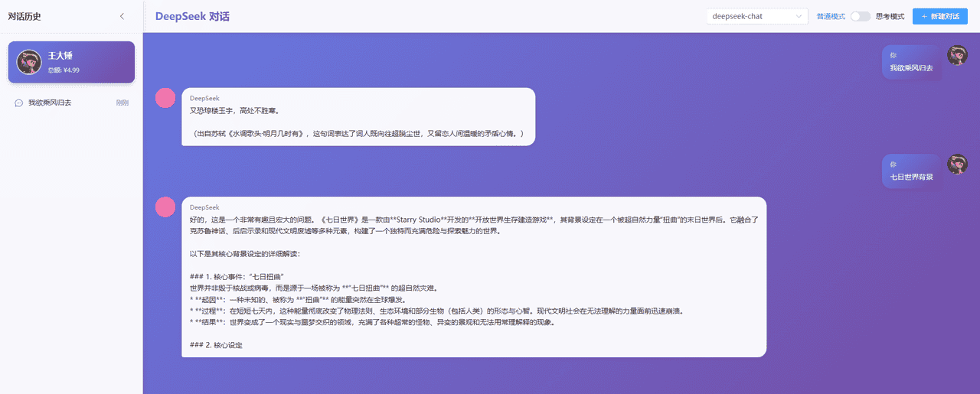This screenshot has height=394, width=980.
Task: Select the 普通模式 label
Action: [x=831, y=16]
